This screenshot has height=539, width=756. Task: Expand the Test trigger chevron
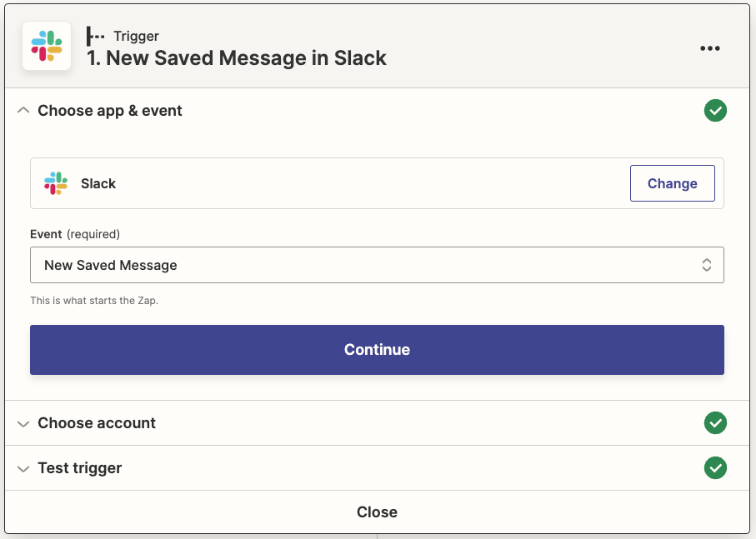tap(23, 468)
